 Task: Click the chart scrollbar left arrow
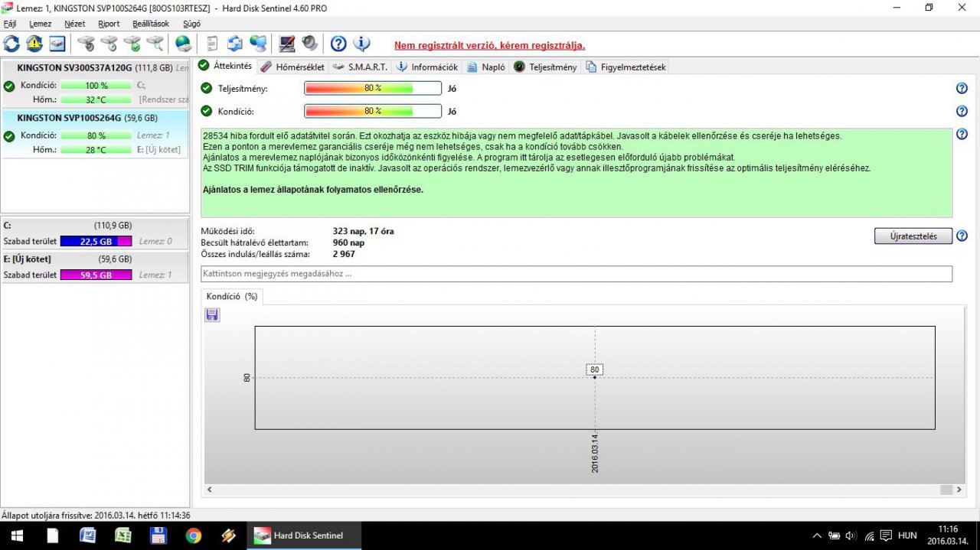[x=211, y=489]
